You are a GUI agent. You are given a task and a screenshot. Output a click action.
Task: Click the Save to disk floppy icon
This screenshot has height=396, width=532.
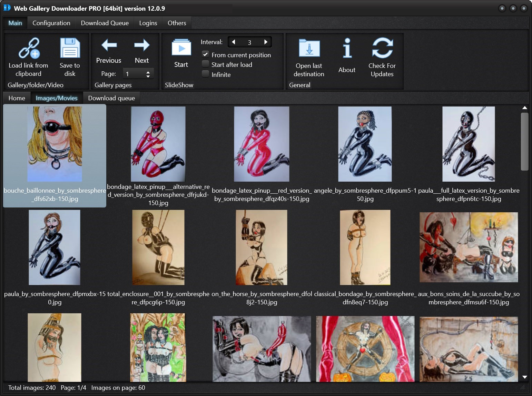pos(70,48)
